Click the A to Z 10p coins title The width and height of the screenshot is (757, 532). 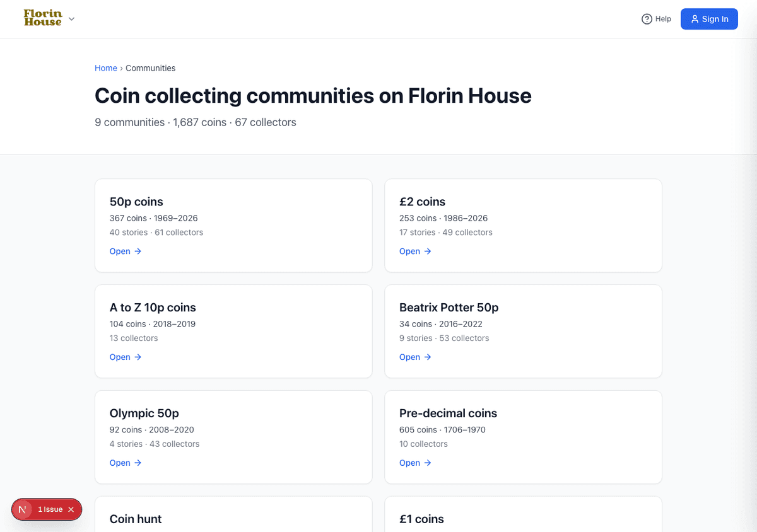(153, 308)
